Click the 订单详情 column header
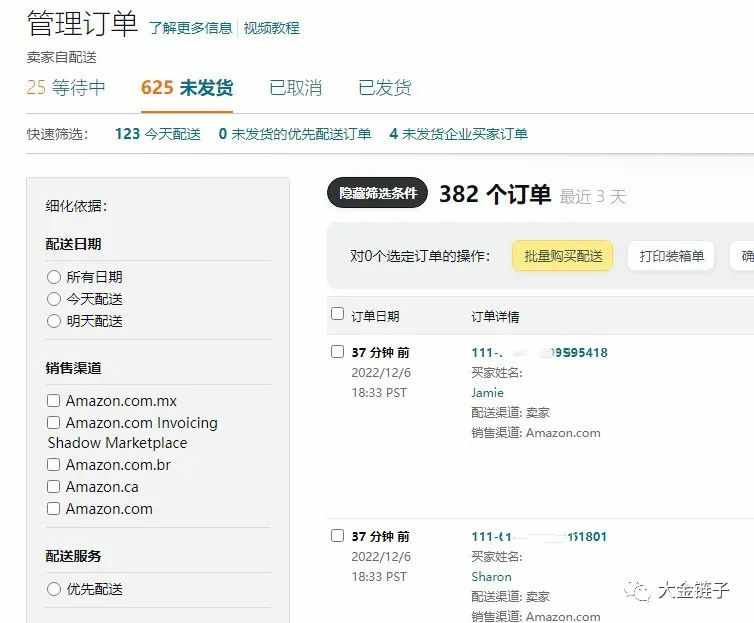The width and height of the screenshot is (754, 623). click(495, 316)
